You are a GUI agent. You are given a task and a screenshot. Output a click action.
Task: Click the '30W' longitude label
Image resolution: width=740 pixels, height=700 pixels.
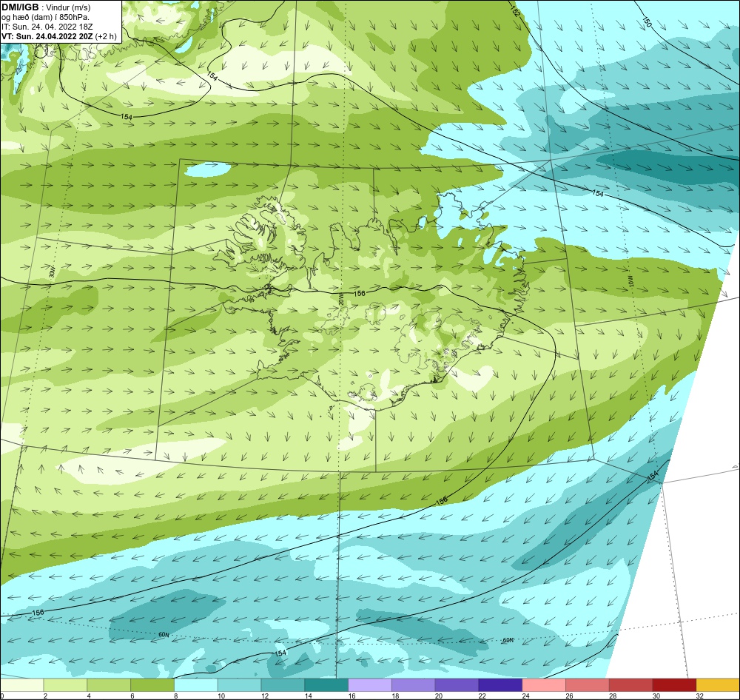tap(52, 272)
